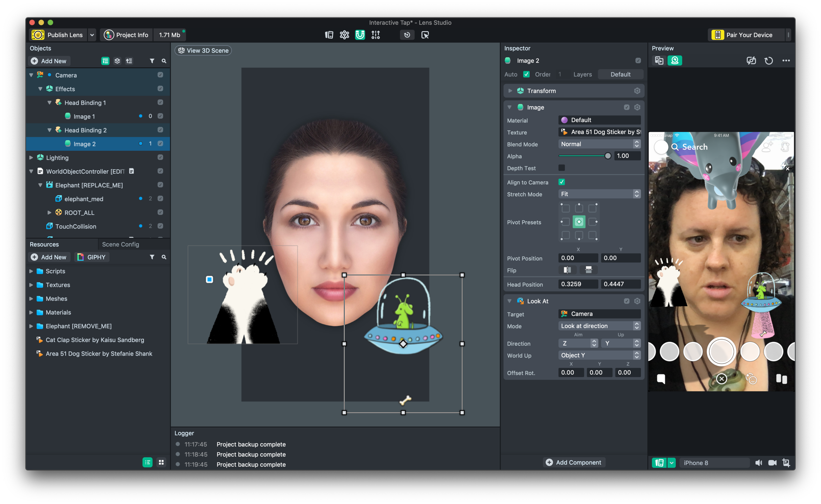Screen dimensions: 821x504
Task: Open the Preview more options menu
Action: (x=786, y=60)
